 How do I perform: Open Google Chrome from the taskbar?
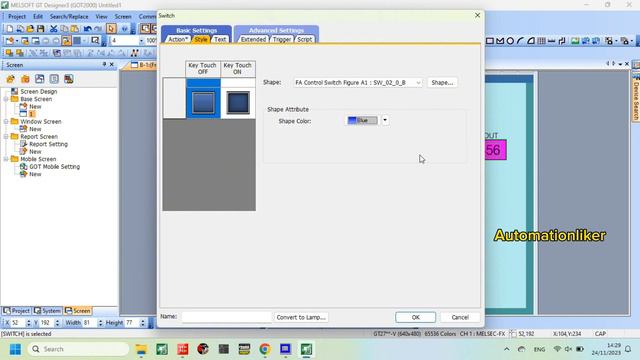coord(264,349)
